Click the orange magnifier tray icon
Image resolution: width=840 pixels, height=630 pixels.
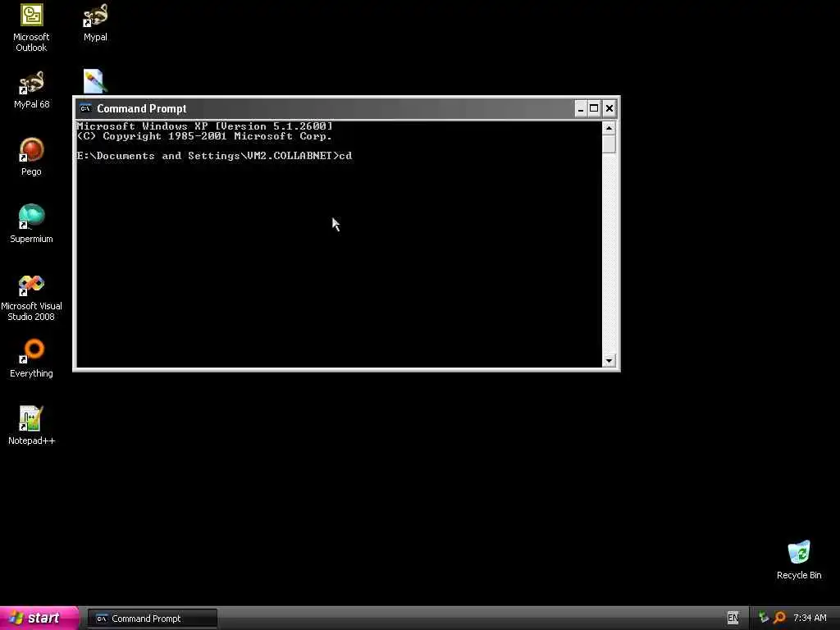click(x=779, y=618)
